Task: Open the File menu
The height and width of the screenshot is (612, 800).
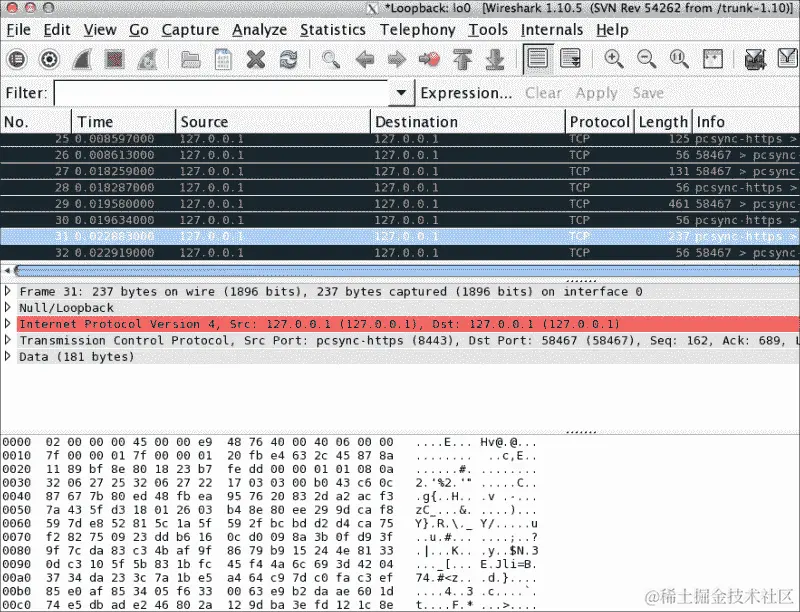Action: point(18,30)
